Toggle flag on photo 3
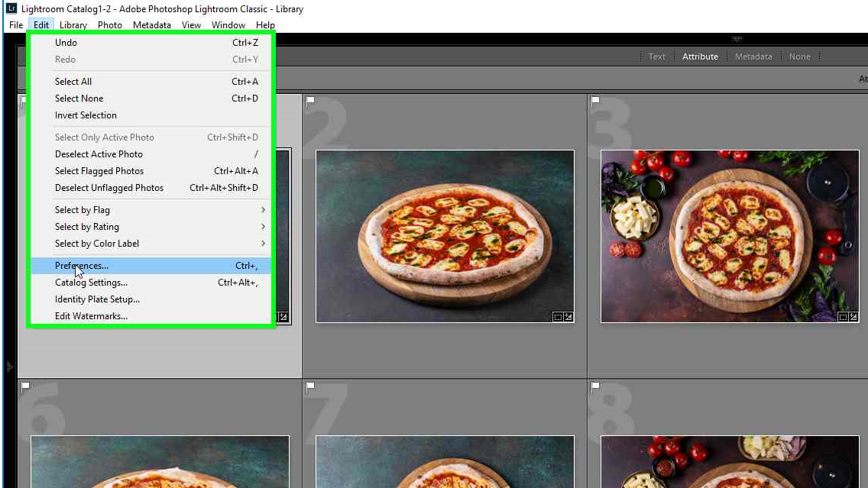This screenshot has width=868, height=488. point(596,101)
